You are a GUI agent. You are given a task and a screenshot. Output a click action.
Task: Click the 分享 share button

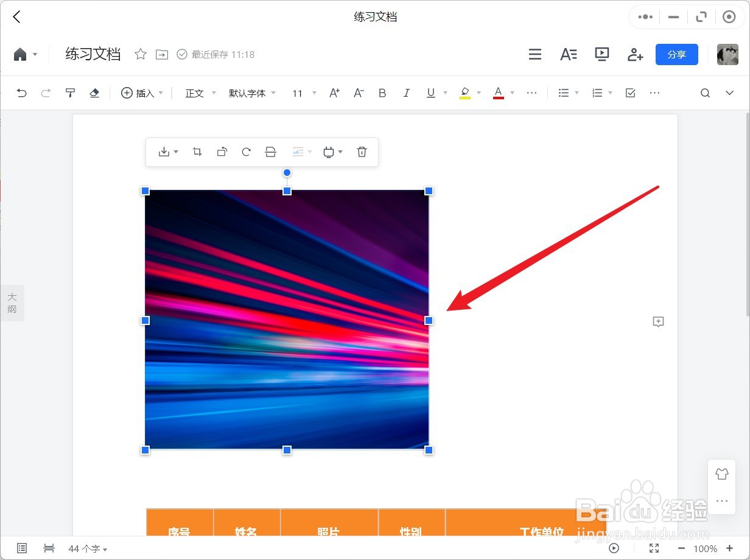pyautogui.click(x=676, y=54)
